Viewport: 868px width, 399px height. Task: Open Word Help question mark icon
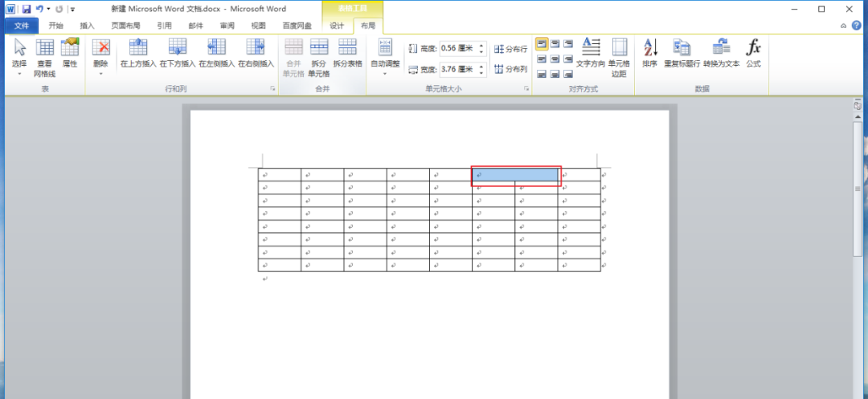point(857,26)
